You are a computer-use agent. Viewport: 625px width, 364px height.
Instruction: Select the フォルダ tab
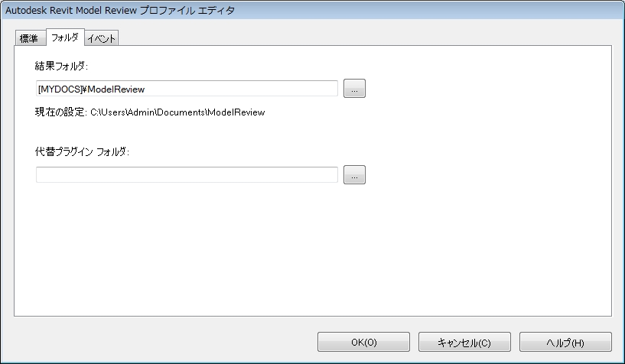click(x=65, y=37)
